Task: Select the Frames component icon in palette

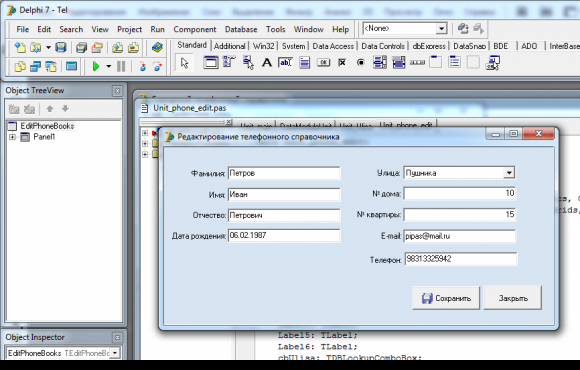Action: (210, 63)
